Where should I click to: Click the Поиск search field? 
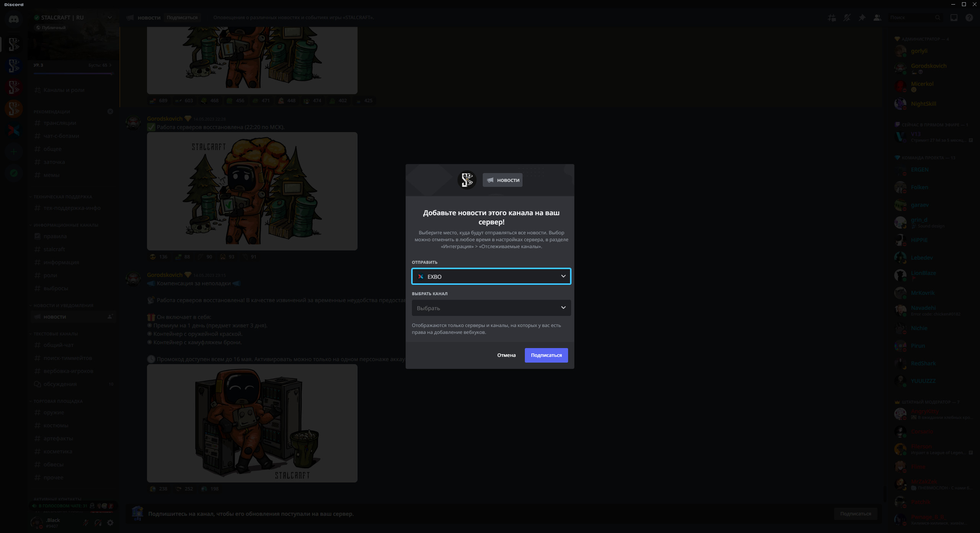(x=911, y=18)
